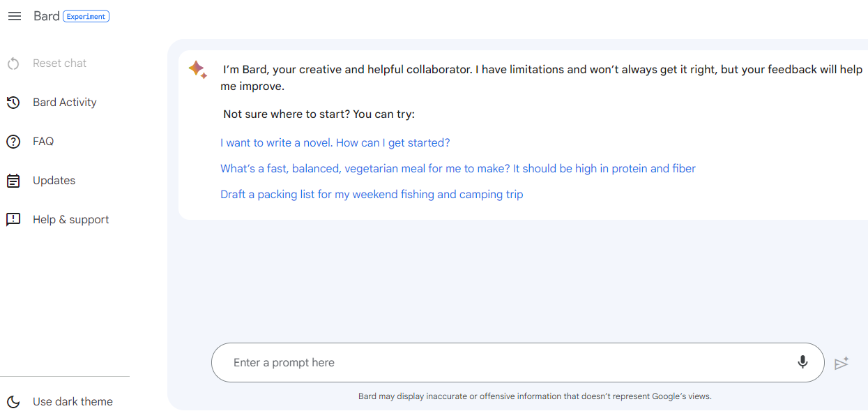The image size is (868, 418).
Task: Open the hamburger main menu icon
Action: tap(14, 16)
